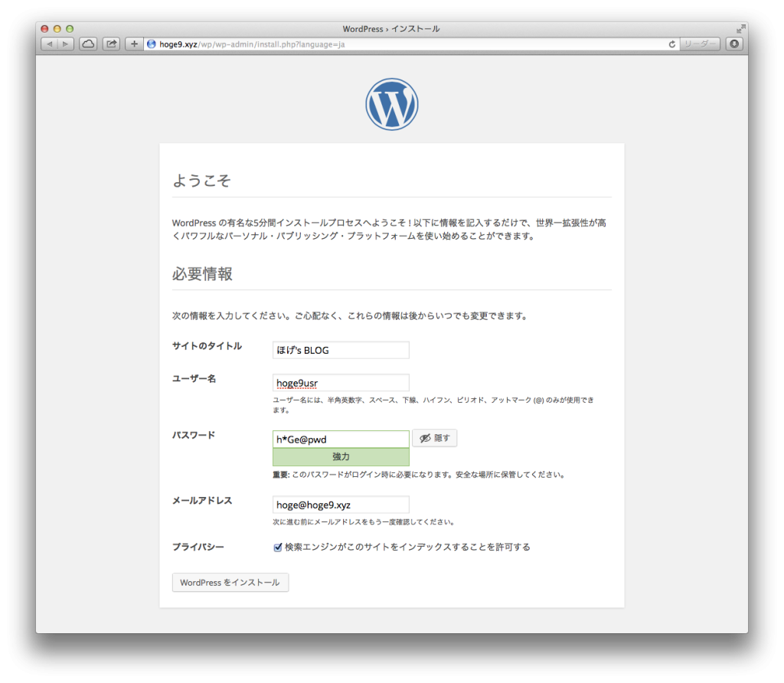The image size is (784, 683).
Task: Click the Share toolbar icon
Action: point(111,44)
